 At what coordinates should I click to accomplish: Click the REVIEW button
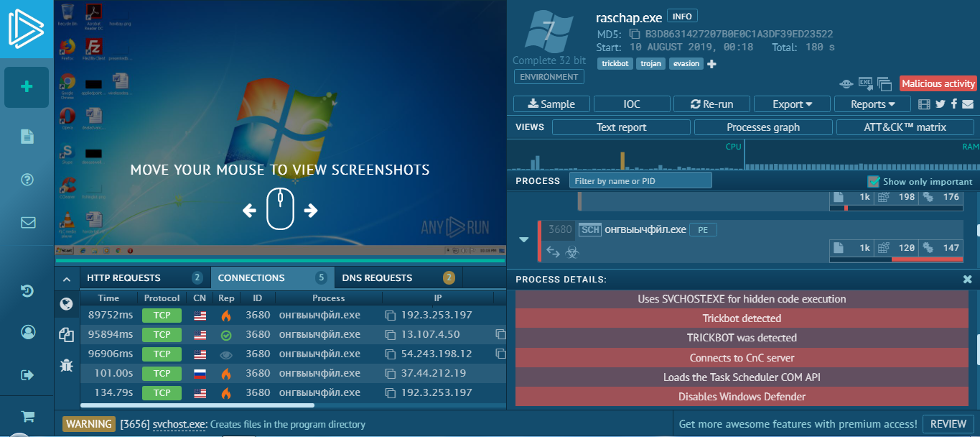[x=948, y=424]
